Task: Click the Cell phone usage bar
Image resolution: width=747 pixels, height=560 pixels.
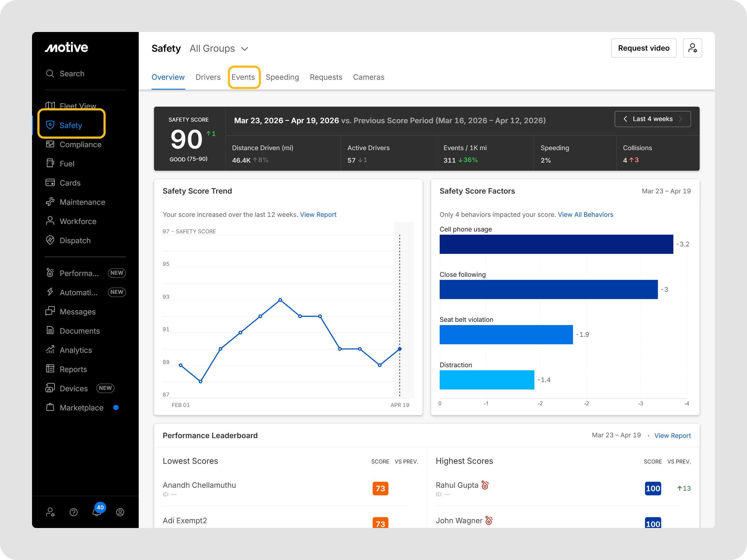Action: pos(556,244)
